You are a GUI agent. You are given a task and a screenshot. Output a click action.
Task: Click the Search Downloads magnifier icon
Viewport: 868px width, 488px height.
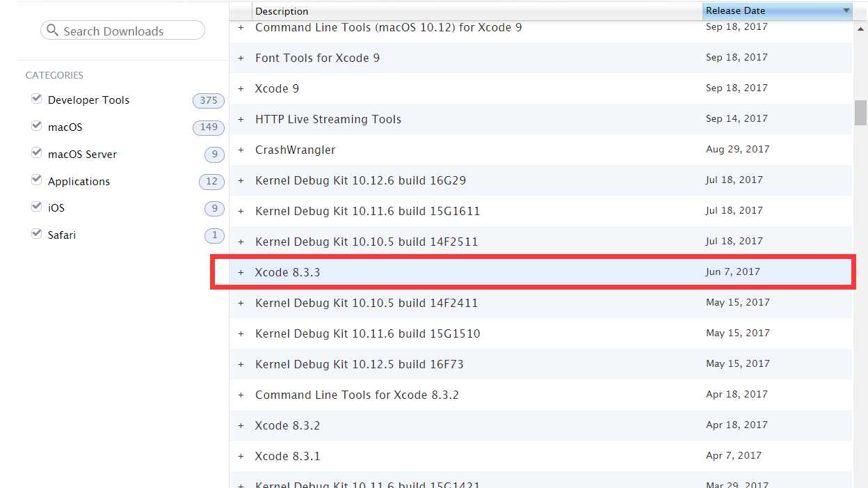(x=52, y=31)
